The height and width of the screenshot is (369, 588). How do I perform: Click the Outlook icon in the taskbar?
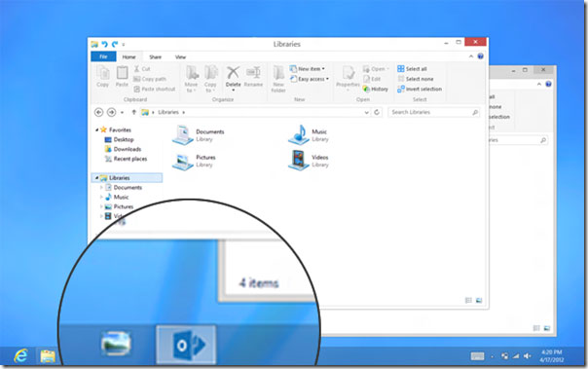click(x=186, y=345)
